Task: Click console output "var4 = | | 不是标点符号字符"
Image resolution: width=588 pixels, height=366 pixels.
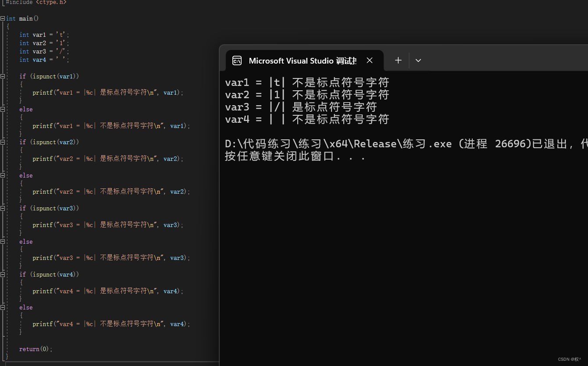Action: tap(307, 119)
